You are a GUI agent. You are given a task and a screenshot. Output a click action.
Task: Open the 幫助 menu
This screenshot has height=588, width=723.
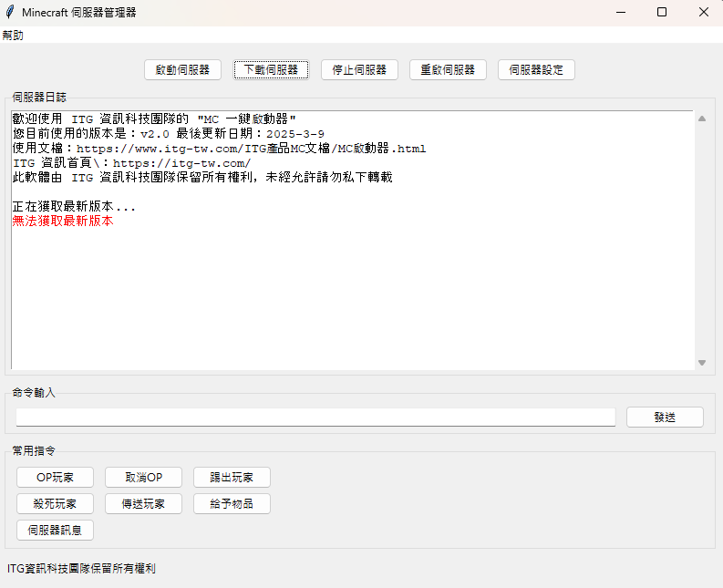pos(13,36)
